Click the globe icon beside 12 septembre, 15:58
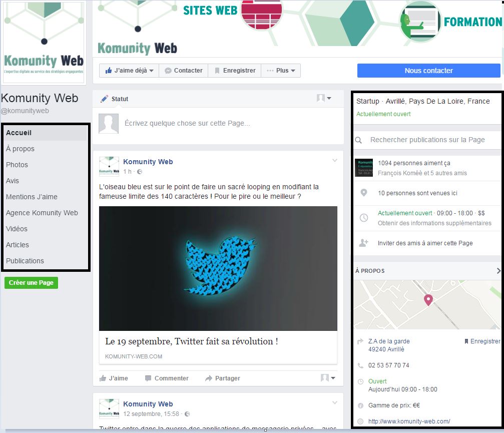Viewport: 504px width, 433px height. tap(187, 414)
